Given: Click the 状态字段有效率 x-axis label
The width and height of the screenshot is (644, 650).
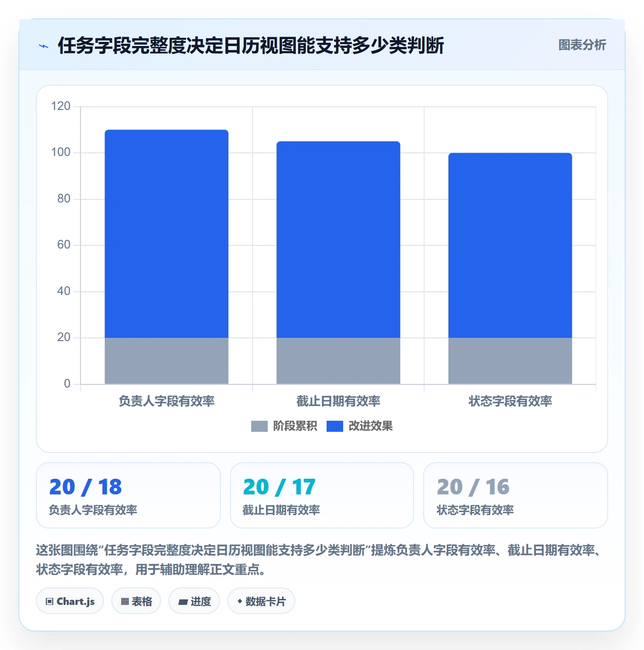Looking at the screenshot, I should tap(510, 401).
